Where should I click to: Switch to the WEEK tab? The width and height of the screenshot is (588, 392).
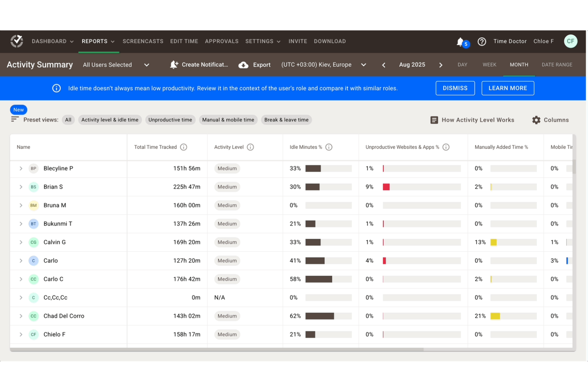pos(489,64)
